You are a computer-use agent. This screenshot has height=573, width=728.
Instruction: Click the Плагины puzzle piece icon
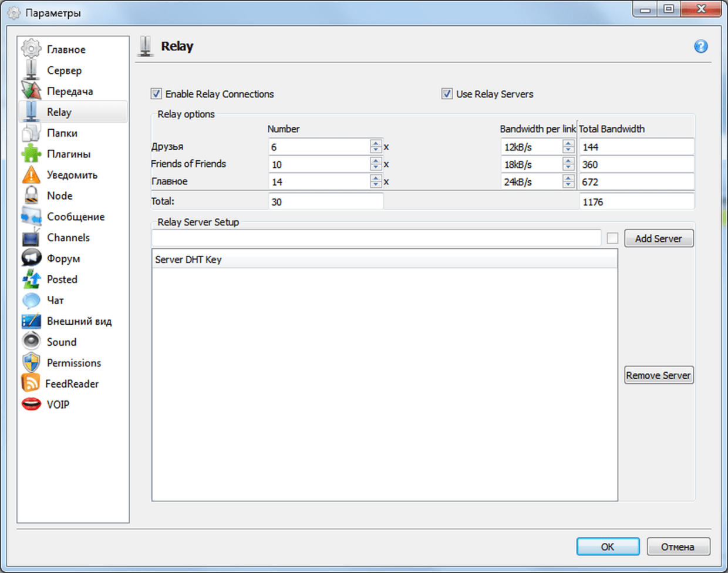pyautogui.click(x=31, y=154)
